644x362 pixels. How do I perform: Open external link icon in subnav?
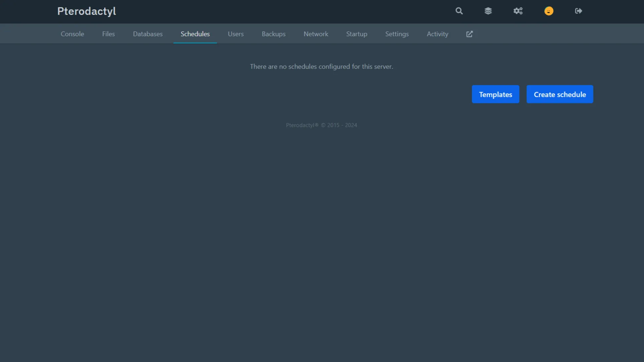pos(469,34)
